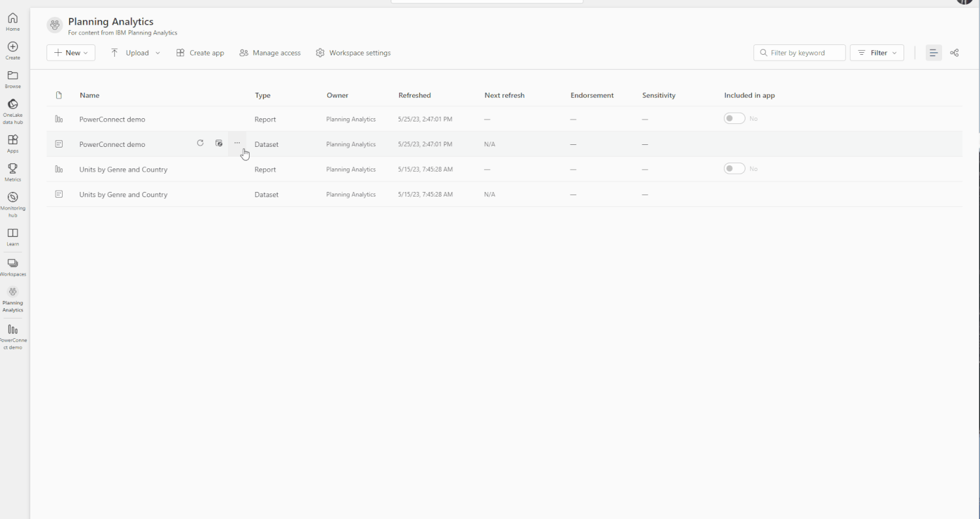Open PowerConnect demo report in sidebar
The image size is (980, 519).
pos(12,337)
